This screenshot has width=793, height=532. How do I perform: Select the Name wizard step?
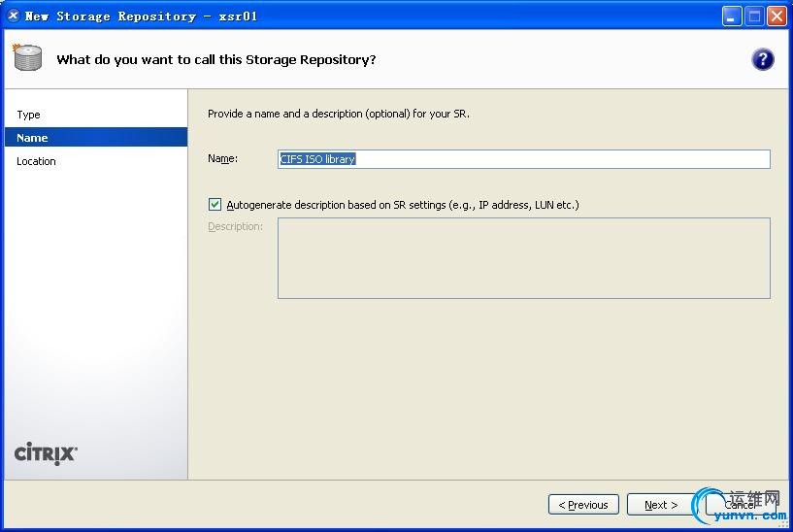pyautogui.click(x=96, y=138)
